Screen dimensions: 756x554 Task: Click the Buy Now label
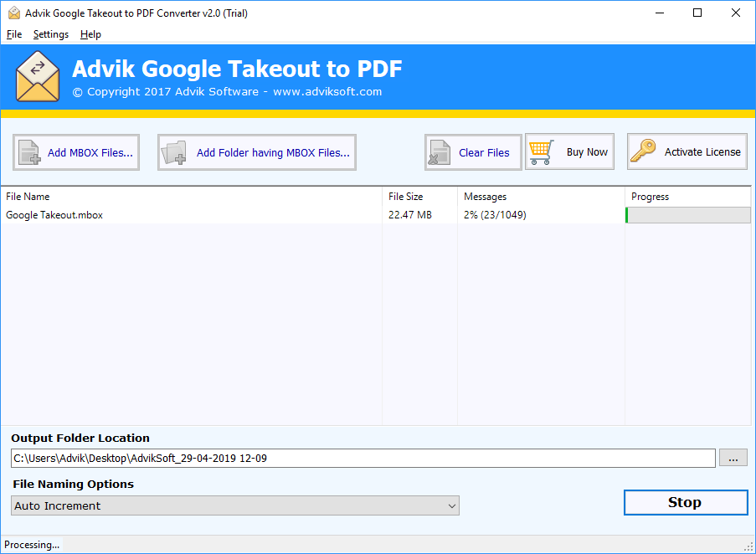click(587, 151)
